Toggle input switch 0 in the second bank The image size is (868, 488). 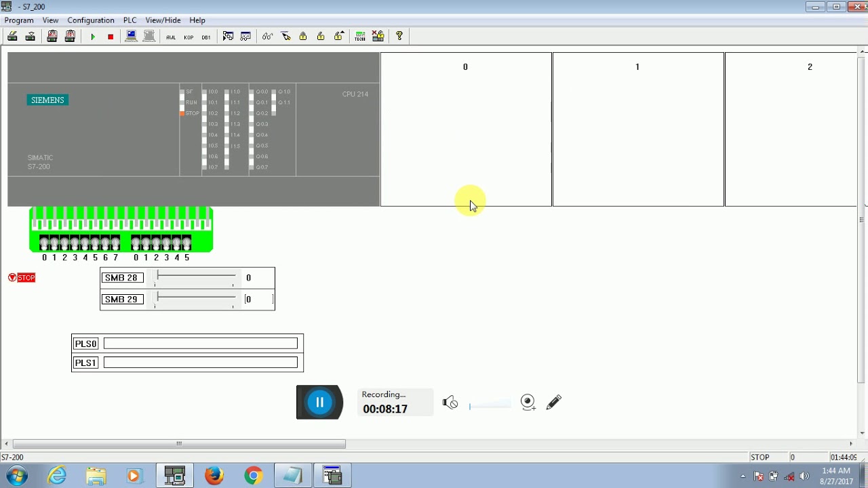136,243
